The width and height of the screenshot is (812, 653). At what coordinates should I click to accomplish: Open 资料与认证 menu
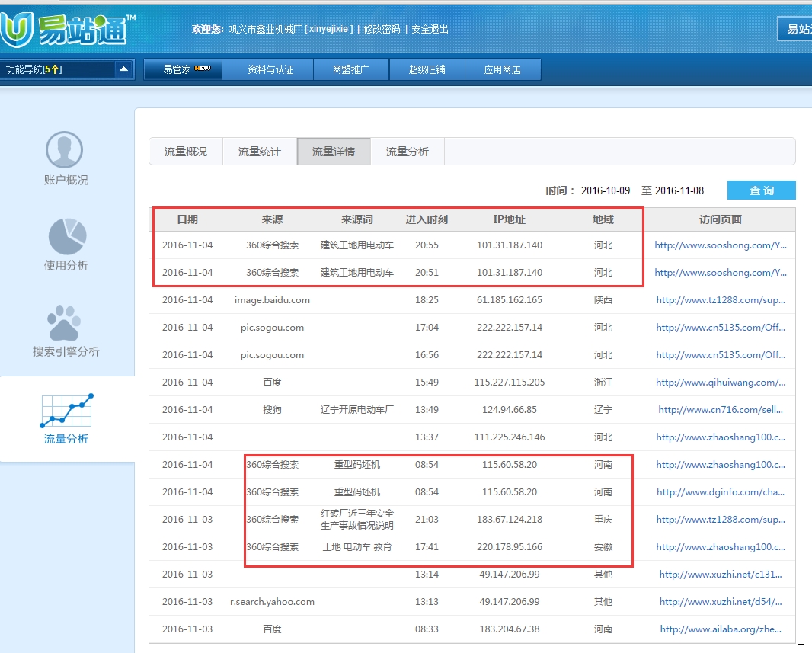pyautogui.click(x=270, y=69)
